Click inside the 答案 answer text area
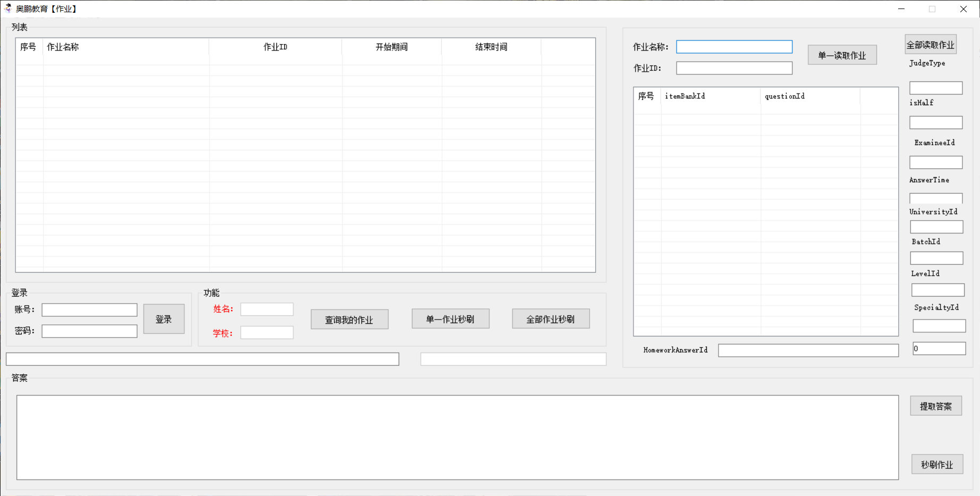The width and height of the screenshot is (980, 496). click(x=458, y=438)
